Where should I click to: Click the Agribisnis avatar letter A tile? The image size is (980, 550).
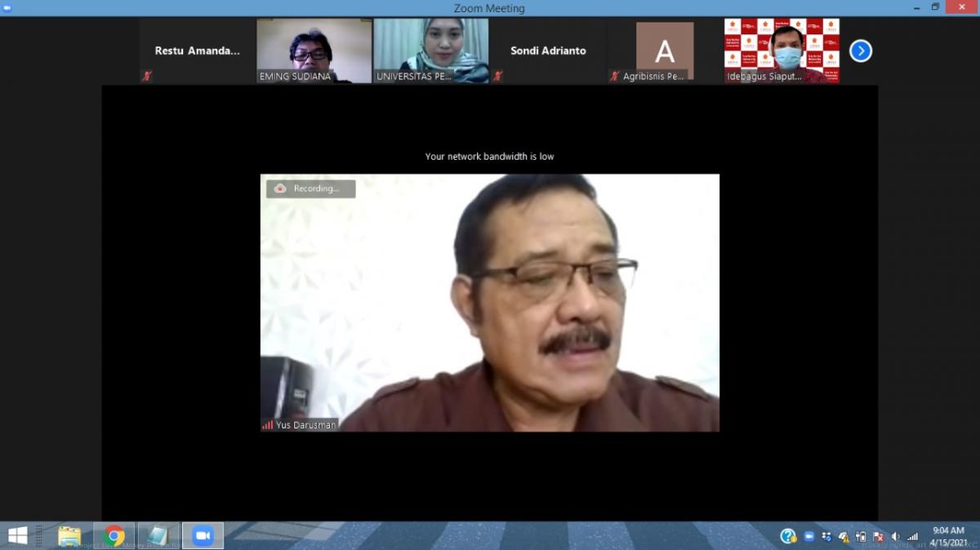(665, 51)
